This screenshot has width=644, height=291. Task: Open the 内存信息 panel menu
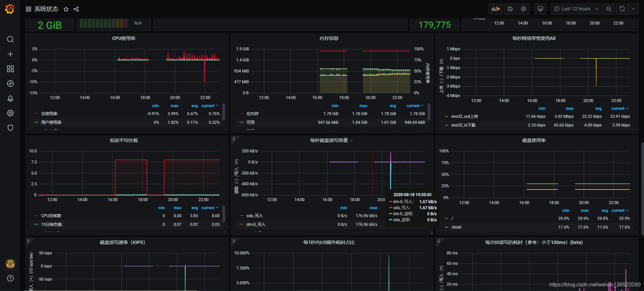(x=329, y=38)
